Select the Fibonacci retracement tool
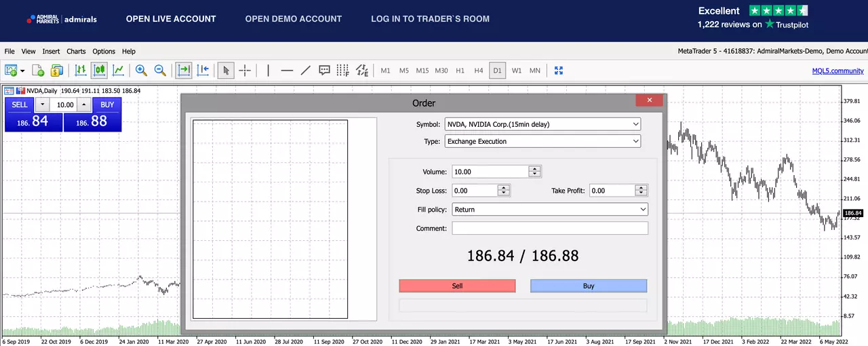 click(342, 70)
